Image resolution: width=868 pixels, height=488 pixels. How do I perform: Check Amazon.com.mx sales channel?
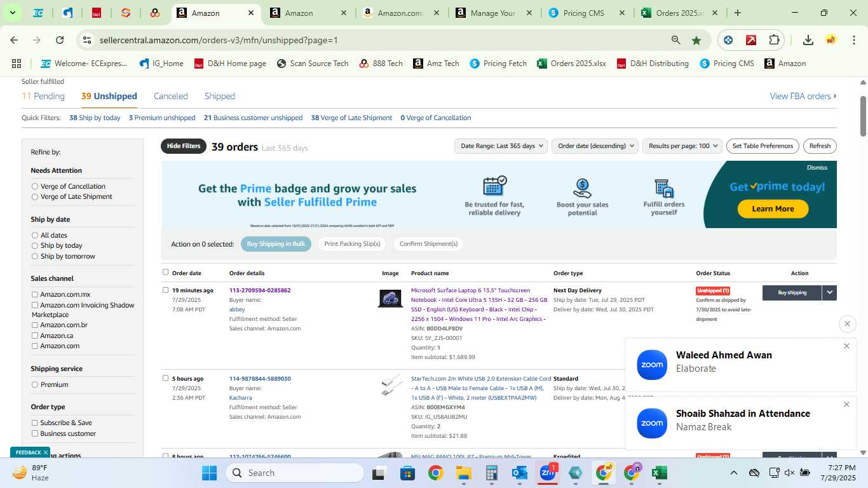(35, 294)
